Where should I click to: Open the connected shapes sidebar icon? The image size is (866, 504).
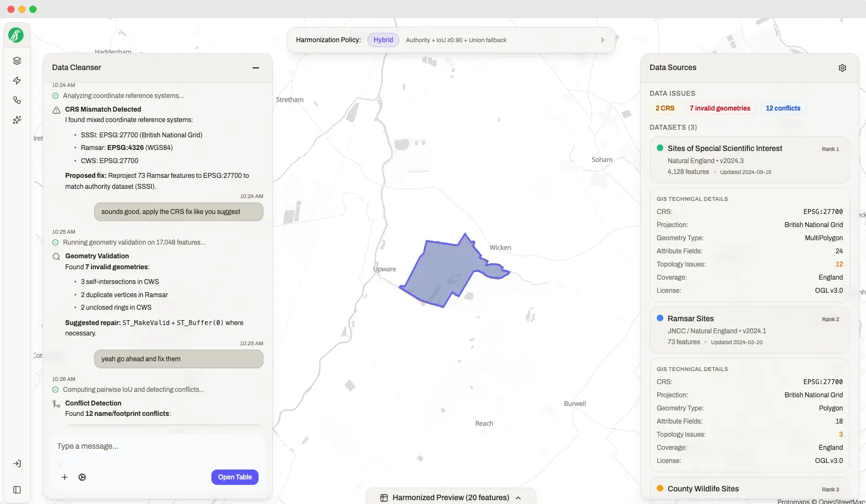(x=17, y=100)
